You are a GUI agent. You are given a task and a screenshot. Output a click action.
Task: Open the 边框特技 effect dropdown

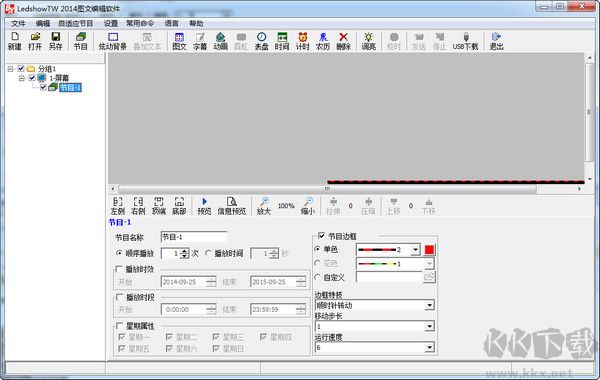[430, 305]
